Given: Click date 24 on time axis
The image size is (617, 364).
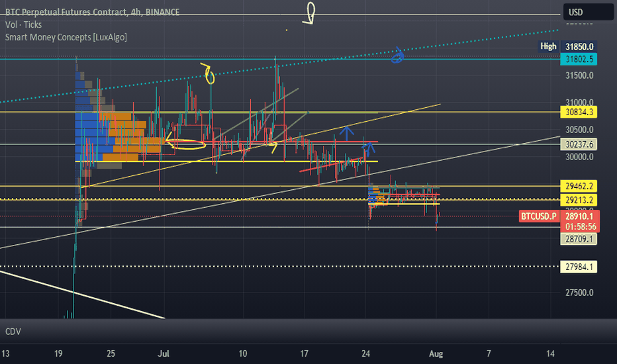Looking at the screenshot, I should 365,354.
